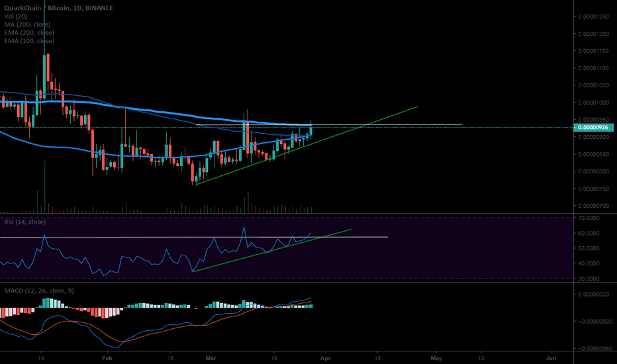Select the green trendline in RSI pane
617x364 pixels.
[271, 250]
